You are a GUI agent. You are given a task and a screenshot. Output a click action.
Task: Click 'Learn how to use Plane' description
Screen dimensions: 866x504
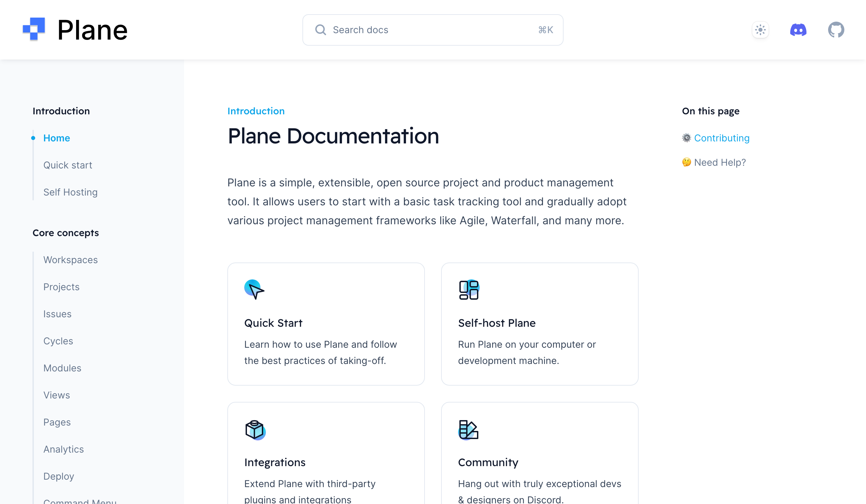(x=320, y=352)
